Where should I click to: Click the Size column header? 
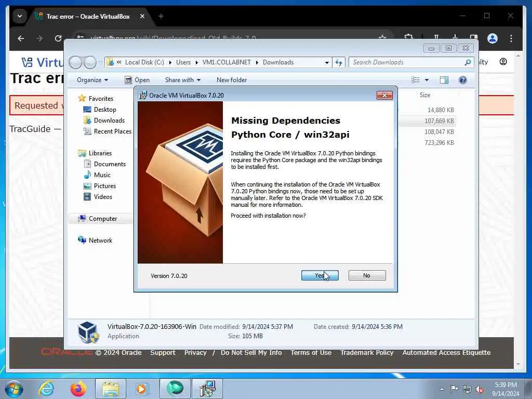click(x=425, y=95)
